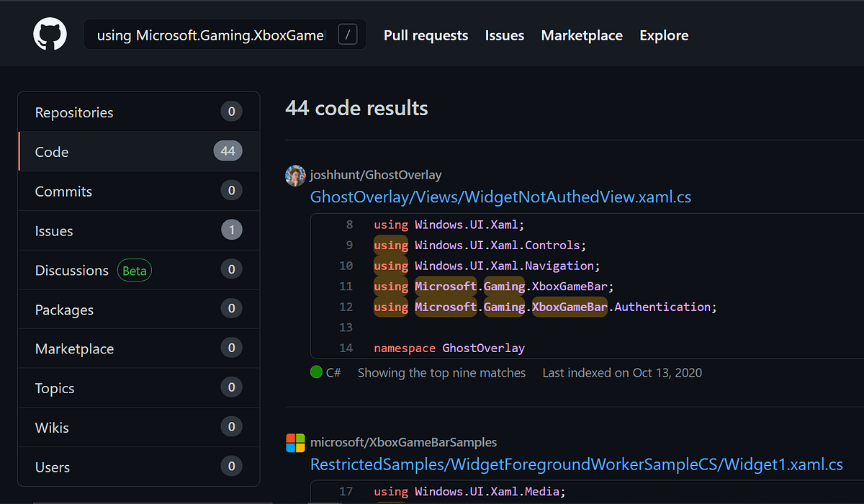Viewport: 864px width, 504px height.
Task: Open Pull requests from top navigation
Action: point(426,35)
